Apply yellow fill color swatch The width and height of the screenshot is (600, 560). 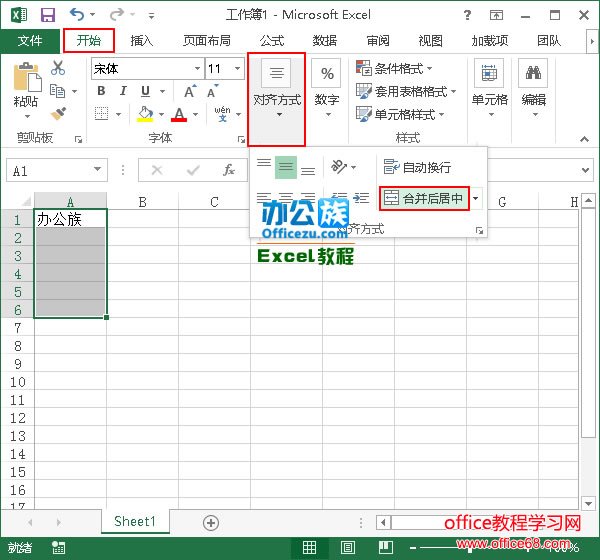point(145,121)
